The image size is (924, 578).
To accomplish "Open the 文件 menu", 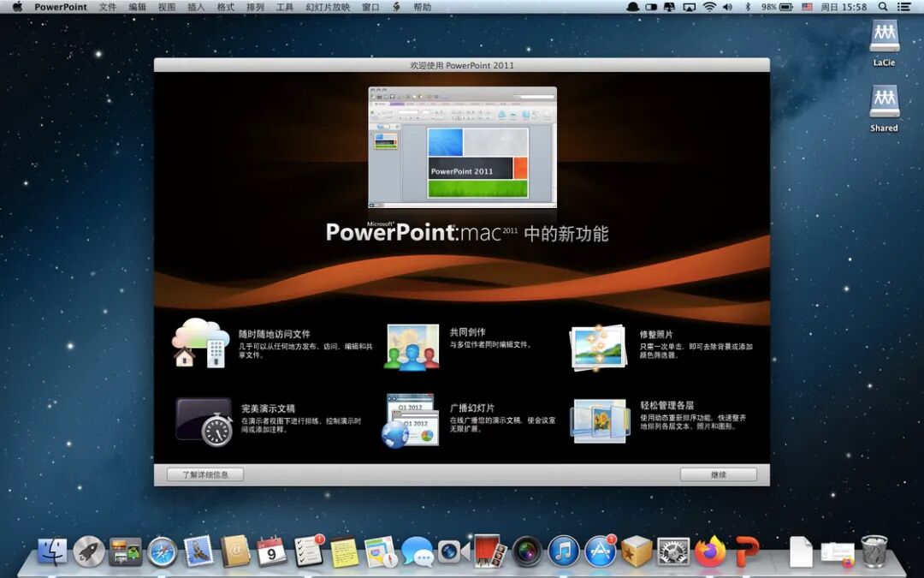I will pos(107,7).
